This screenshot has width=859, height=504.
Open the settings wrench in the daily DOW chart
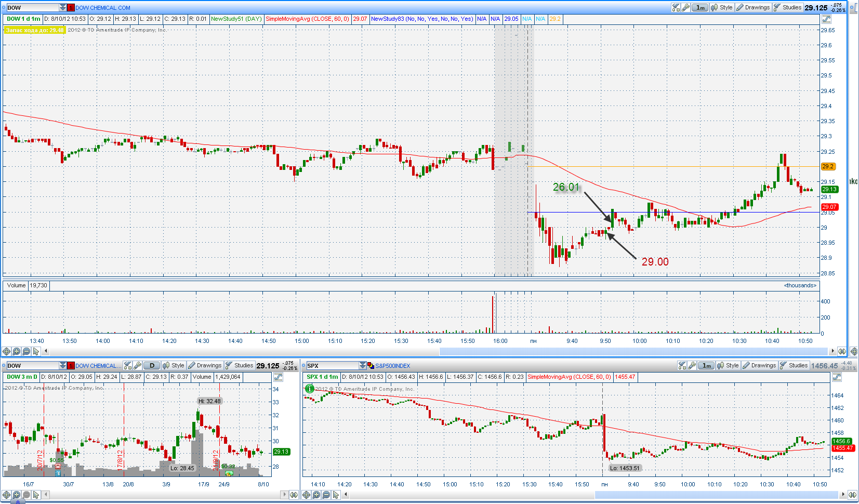(x=138, y=365)
